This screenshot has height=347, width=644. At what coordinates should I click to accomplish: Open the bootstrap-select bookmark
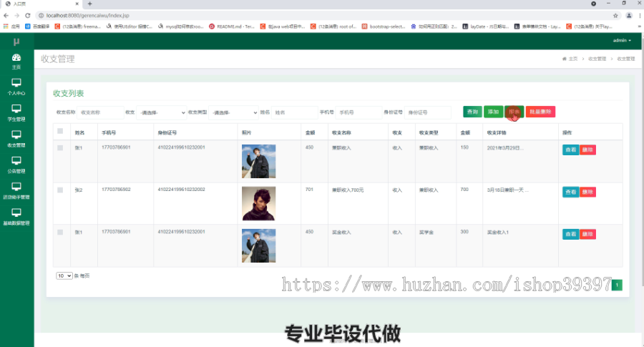[x=384, y=26]
